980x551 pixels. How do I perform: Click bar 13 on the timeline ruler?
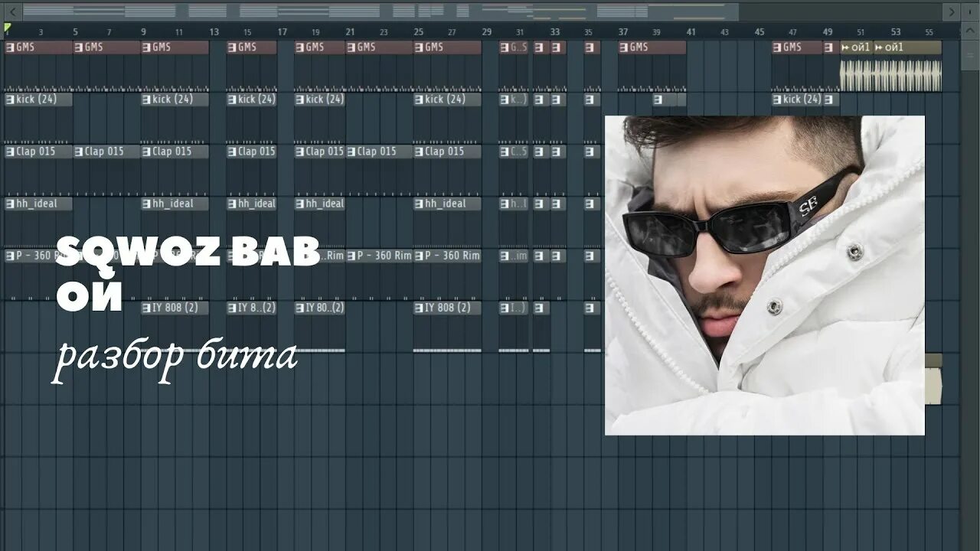pos(214,31)
